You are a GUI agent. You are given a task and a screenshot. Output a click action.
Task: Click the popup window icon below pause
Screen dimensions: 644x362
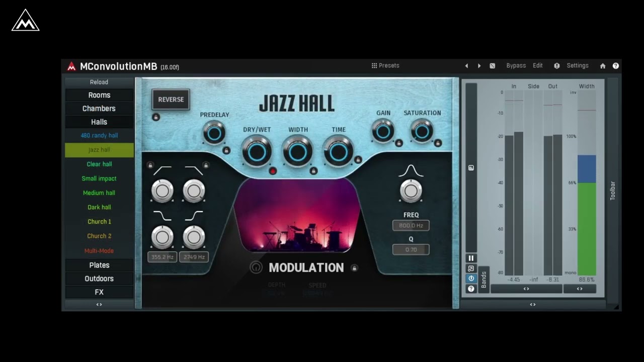471,268
